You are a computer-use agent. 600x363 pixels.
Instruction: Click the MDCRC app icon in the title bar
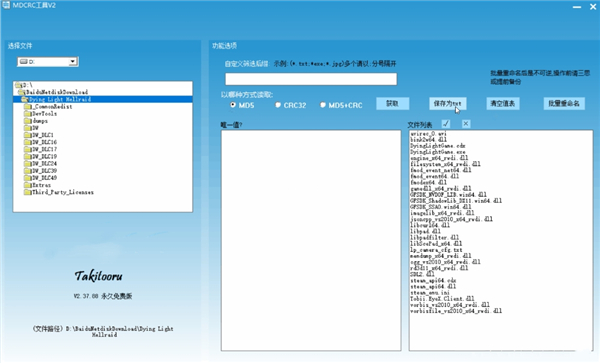6,5
